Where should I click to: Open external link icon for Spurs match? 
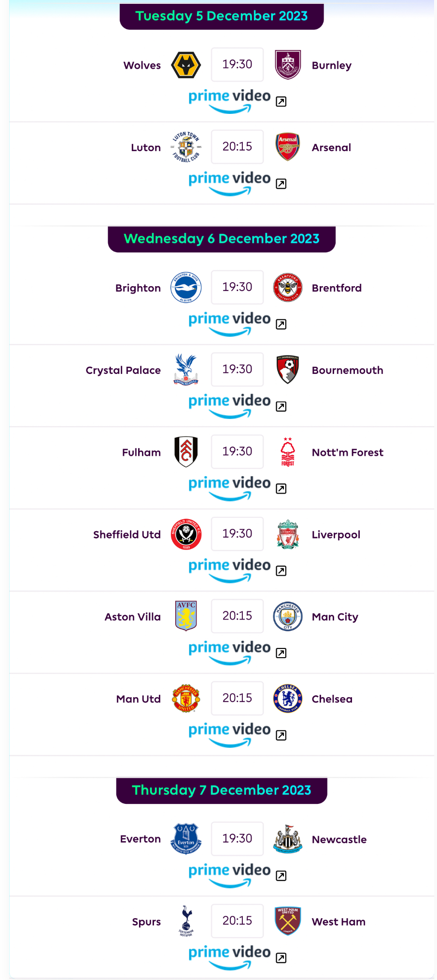coord(281,958)
